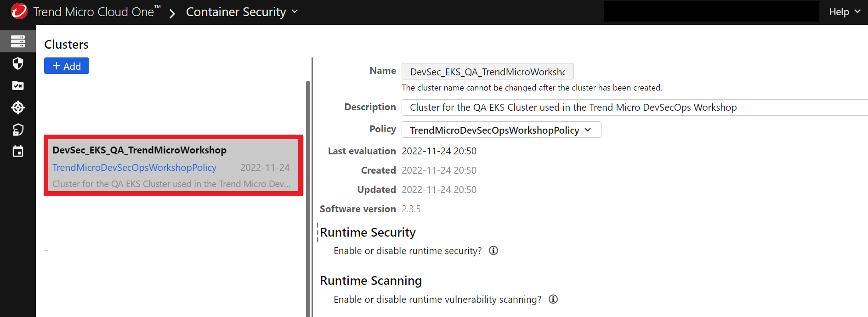The image size is (868, 317).
Task: Click 'Enable or disable runtime security?' text
Action: click(x=408, y=251)
